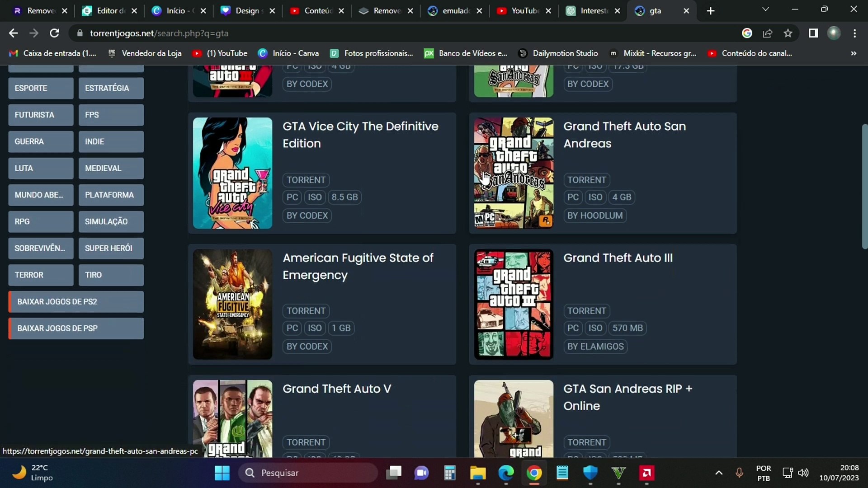Click the share icon in the address bar
The image size is (868, 488).
768,33
